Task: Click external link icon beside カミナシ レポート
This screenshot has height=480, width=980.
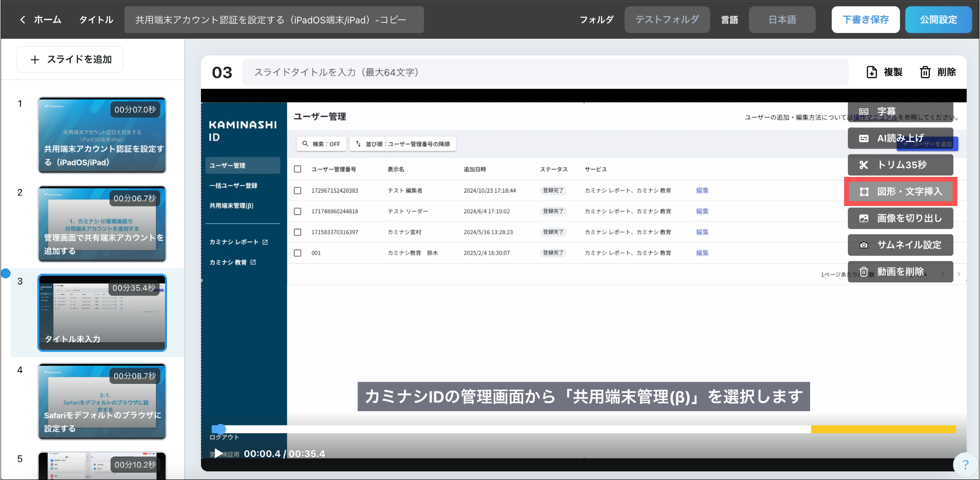Action: pyautogui.click(x=265, y=242)
